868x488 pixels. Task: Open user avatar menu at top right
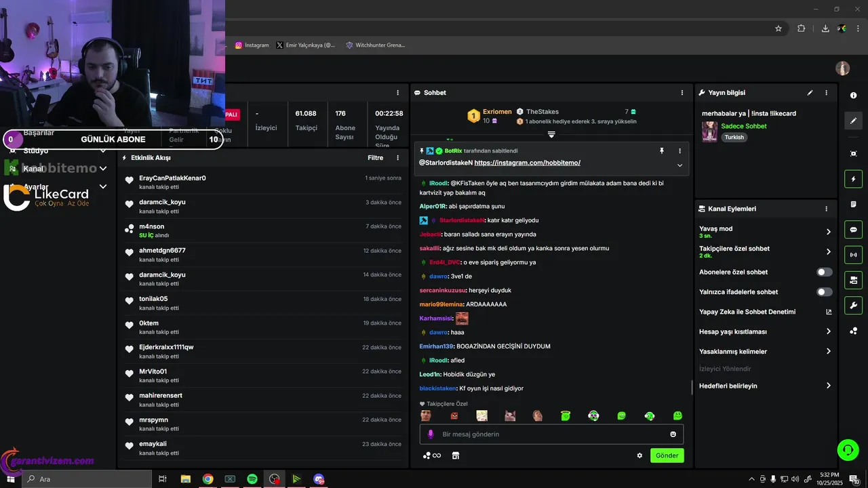(x=842, y=68)
